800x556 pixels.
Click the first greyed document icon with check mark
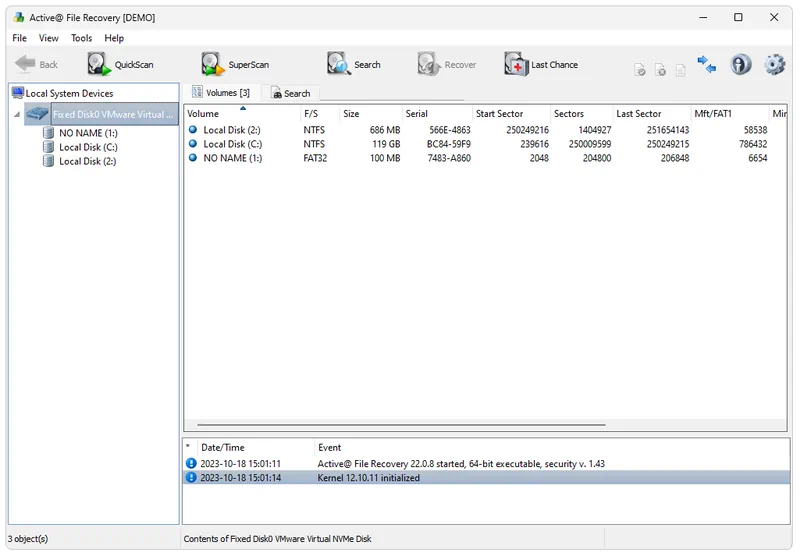click(x=640, y=70)
